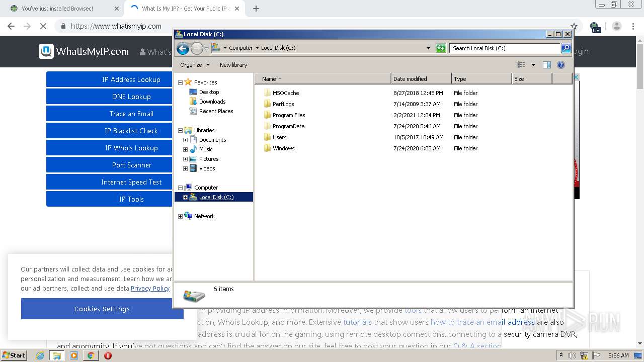Click the Chrome icon in the taskbar
Viewport: 644px width, 362px height.
pos(91,355)
